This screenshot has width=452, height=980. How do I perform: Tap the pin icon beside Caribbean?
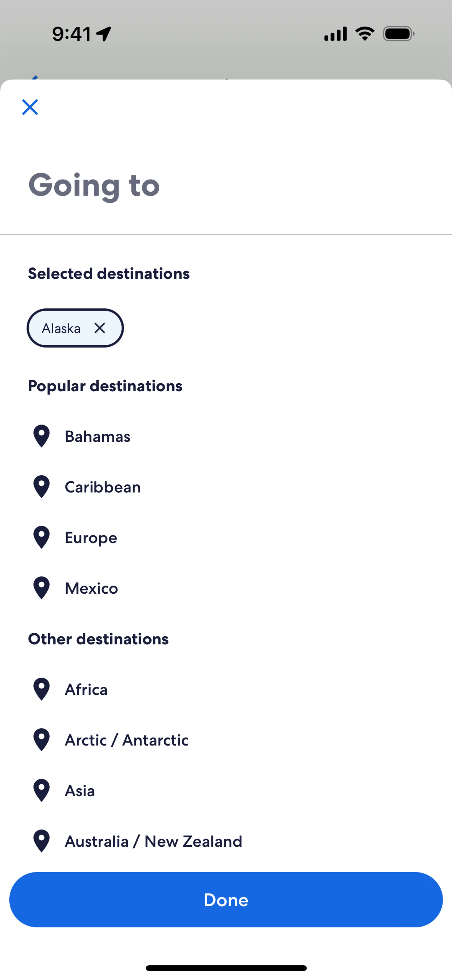click(x=41, y=486)
